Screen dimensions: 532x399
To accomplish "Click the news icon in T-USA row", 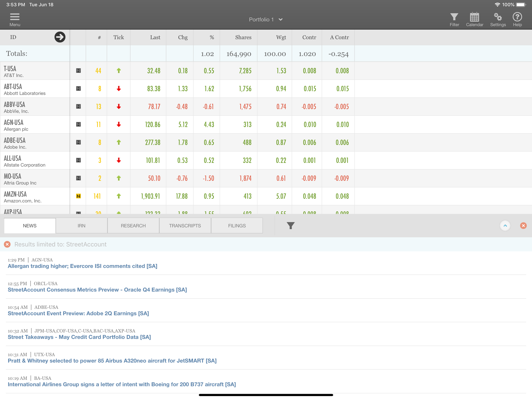I will [x=78, y=71].
